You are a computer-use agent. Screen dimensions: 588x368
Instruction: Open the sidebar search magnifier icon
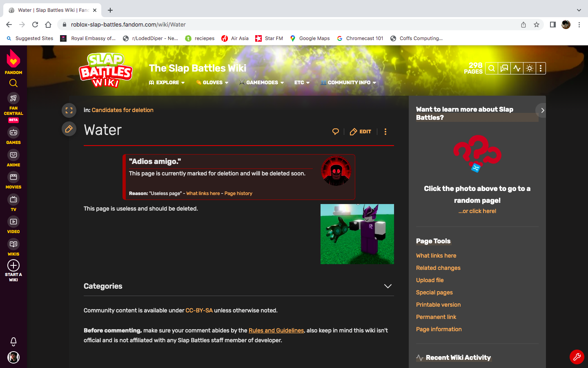coord(13,83)
